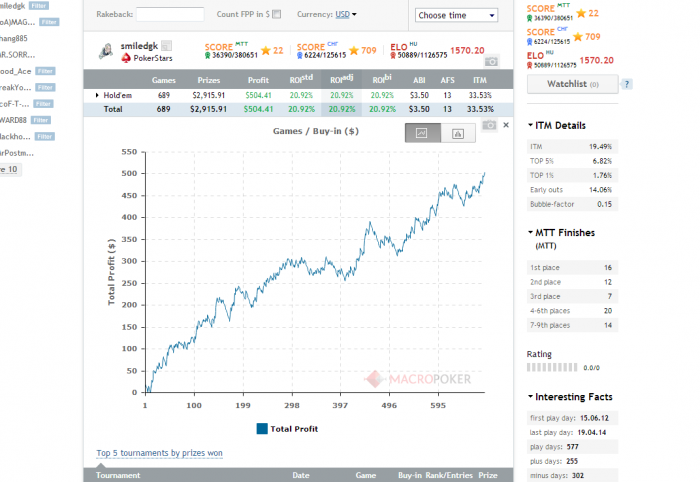700x482 pixels.
Task: Select the ROI std column header
Action: (x=301, y=79)
